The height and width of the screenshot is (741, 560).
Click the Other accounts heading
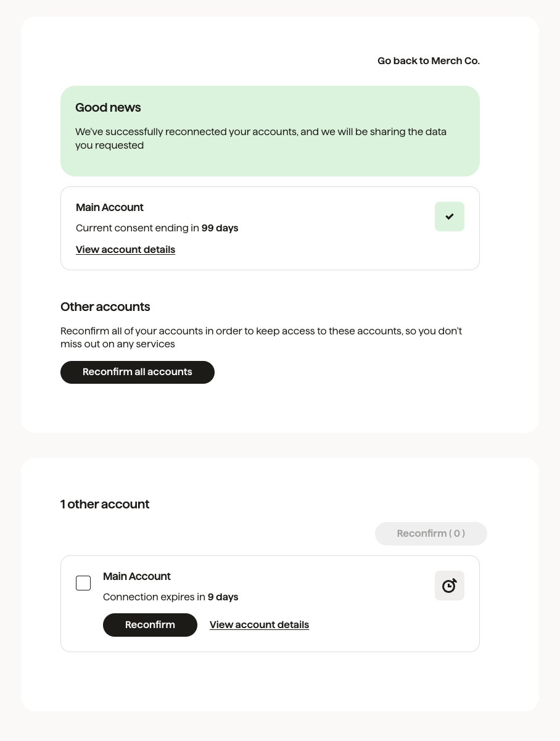(105, 307)
